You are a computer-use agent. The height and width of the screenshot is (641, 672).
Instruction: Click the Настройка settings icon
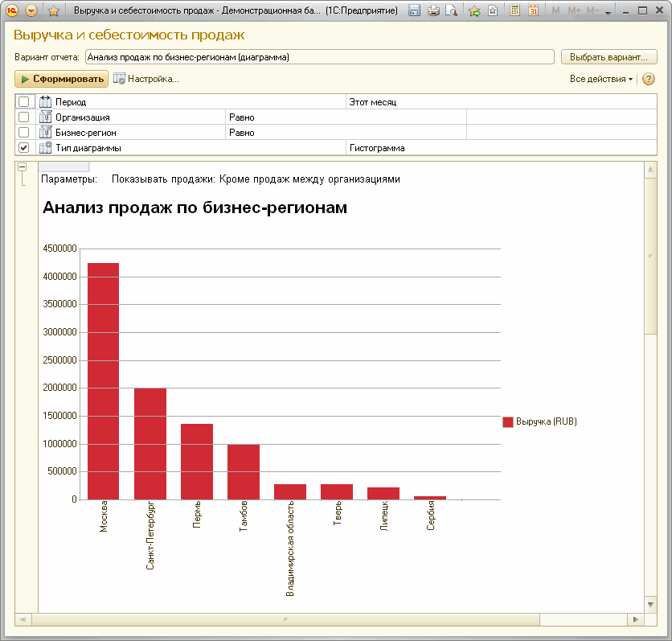click(120, 79)
